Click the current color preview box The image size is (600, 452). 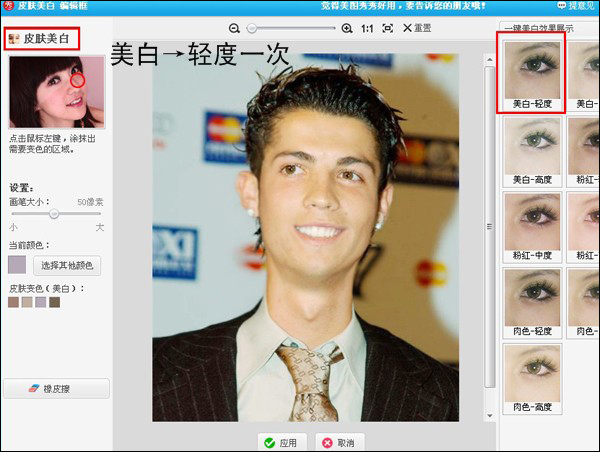click(x=17, y=265)
